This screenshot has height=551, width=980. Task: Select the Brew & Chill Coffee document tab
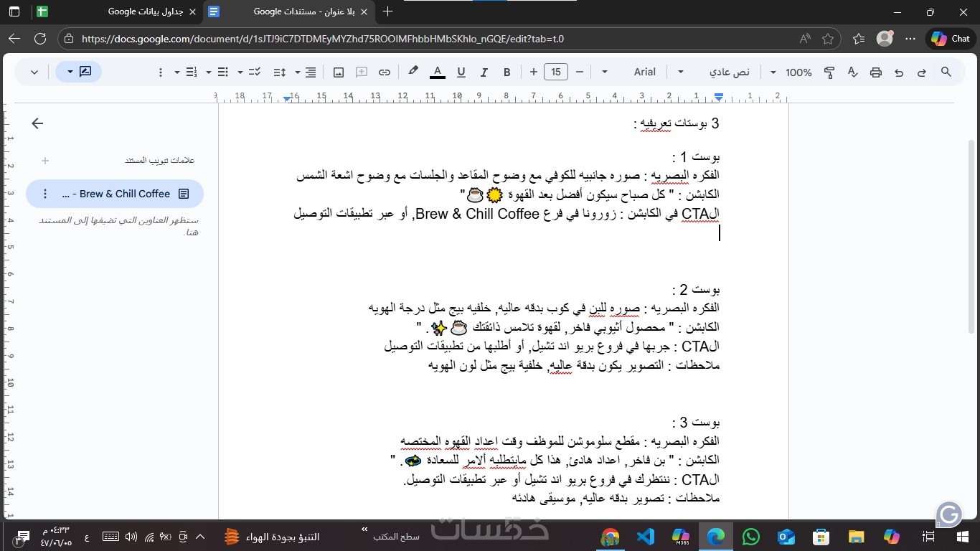click(115, 194)
